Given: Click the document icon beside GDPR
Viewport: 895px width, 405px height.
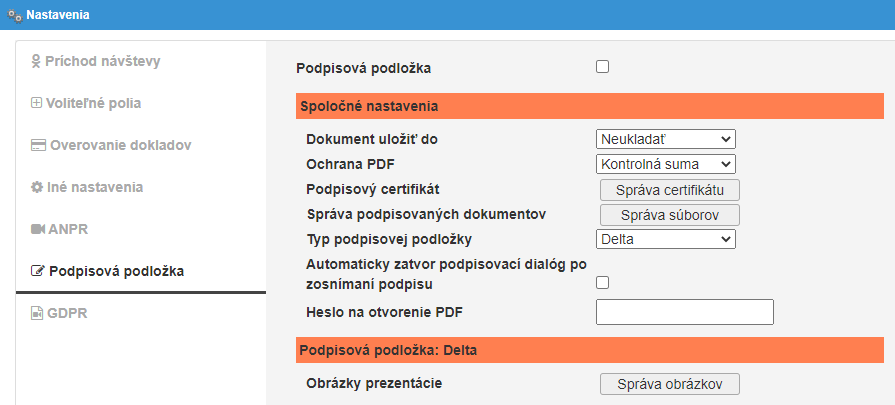Looking at the screenshot, I should pos(37,313).
